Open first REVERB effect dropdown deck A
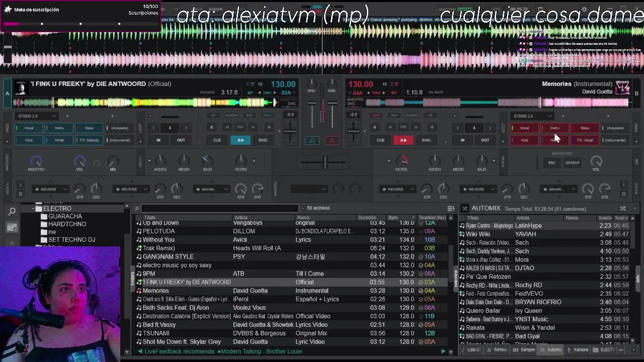Viewport: 644px width, 362px height. [50, 190]
